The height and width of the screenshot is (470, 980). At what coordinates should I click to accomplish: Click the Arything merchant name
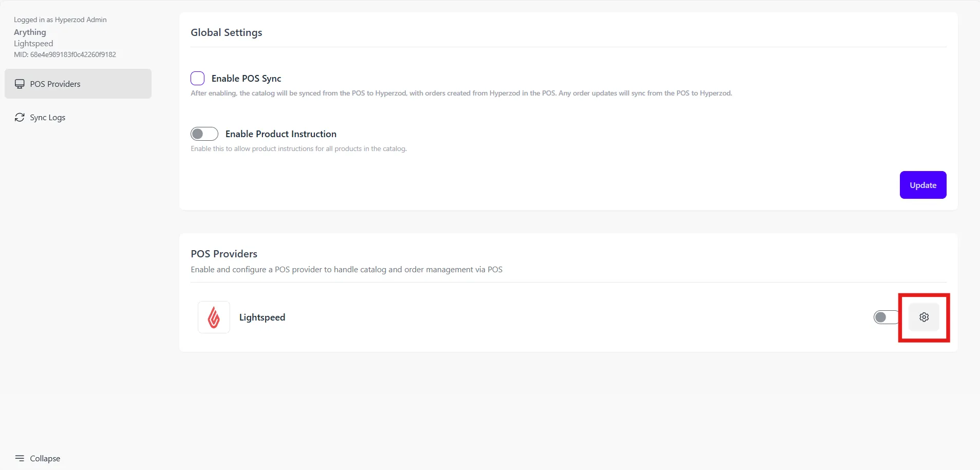pos(30,32)
